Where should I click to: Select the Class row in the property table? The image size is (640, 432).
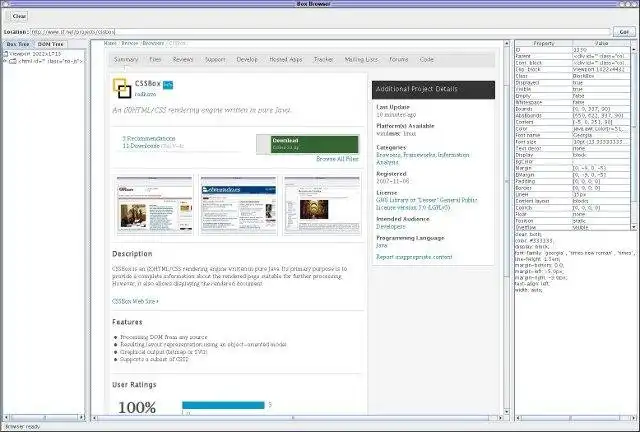[x=573, y=76]
